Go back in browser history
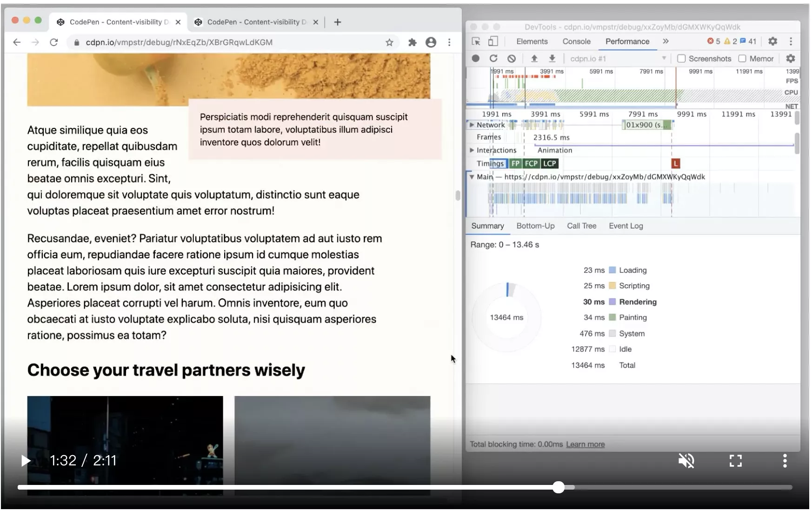Screen dimensions: 812x511 pos(17,42)
